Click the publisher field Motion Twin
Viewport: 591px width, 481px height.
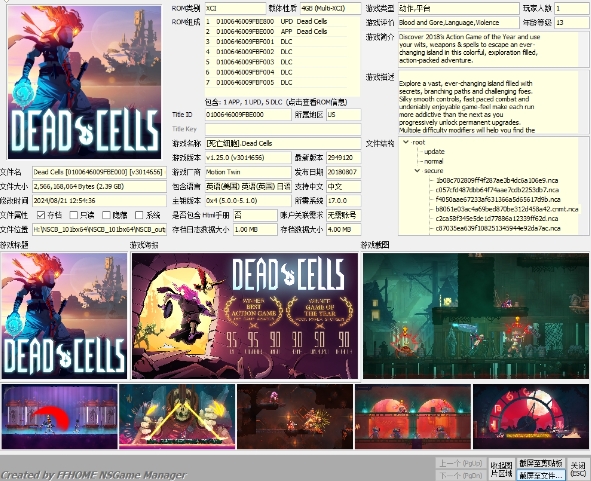click(248, 172)
